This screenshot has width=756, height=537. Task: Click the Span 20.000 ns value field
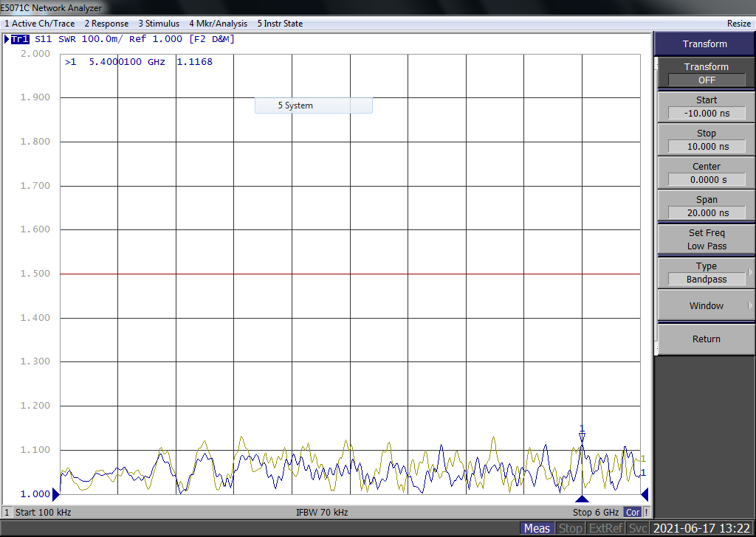pyautogui.click(x=707, y=213)
